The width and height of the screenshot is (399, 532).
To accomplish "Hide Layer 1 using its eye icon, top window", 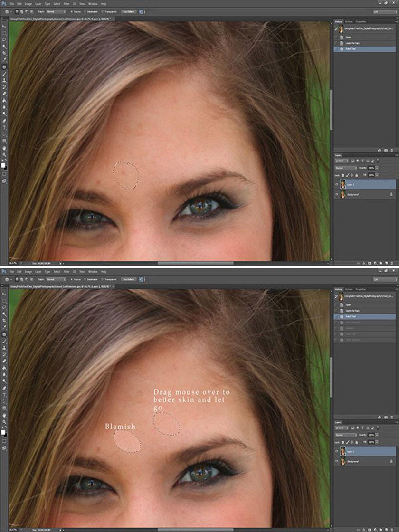I will pos(337,184).
